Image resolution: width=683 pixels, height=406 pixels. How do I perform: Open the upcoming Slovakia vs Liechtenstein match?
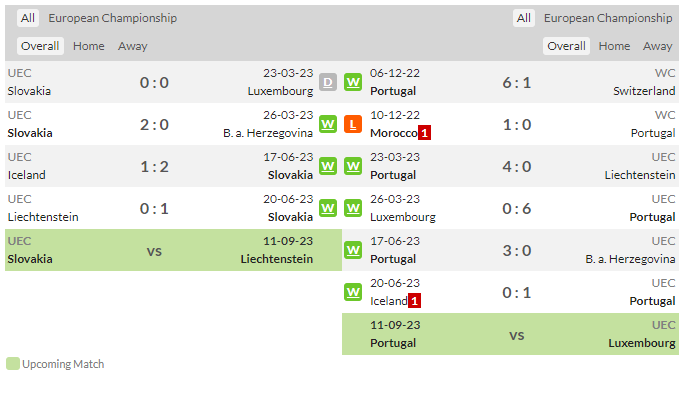click(173, 250)
